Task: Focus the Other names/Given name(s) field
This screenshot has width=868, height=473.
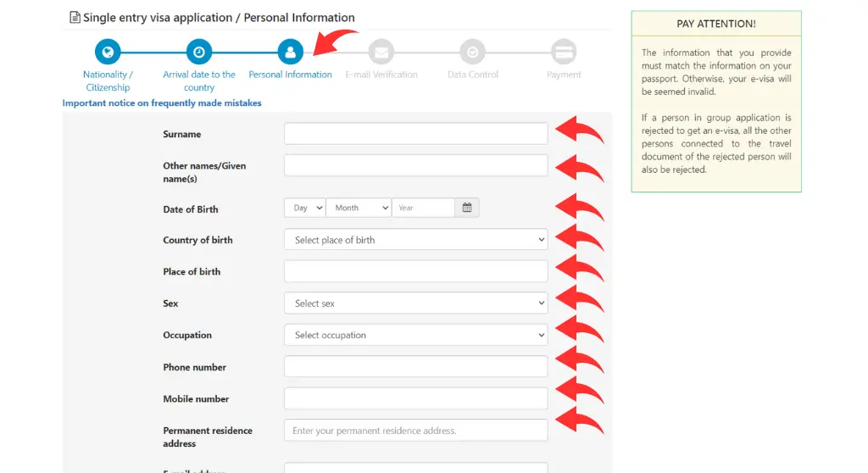Action: coord(415,165)
